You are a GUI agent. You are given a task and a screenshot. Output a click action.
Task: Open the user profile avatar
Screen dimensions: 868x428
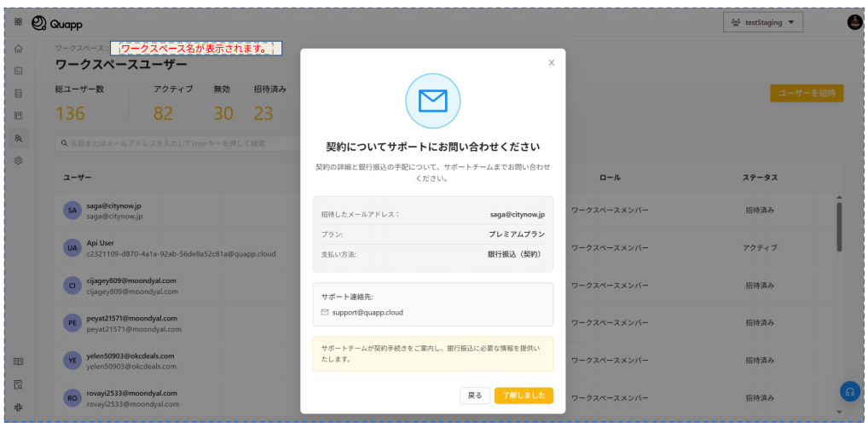[854, 22]
